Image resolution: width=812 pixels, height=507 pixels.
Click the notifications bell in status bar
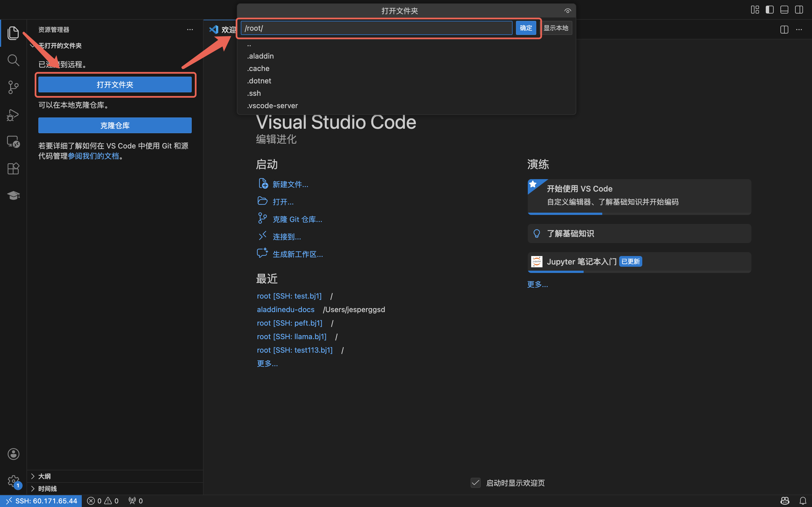pyautogui.click(x=803, y=501)
